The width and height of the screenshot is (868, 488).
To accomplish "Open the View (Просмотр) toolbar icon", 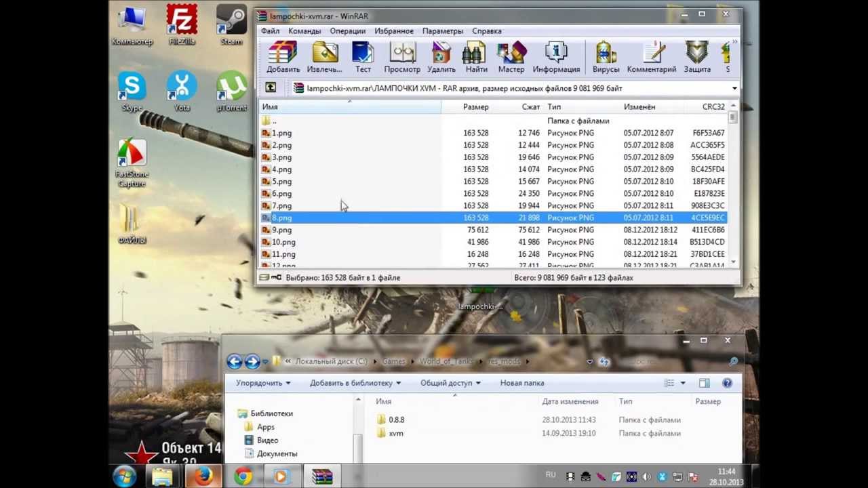I will (402, 57).
